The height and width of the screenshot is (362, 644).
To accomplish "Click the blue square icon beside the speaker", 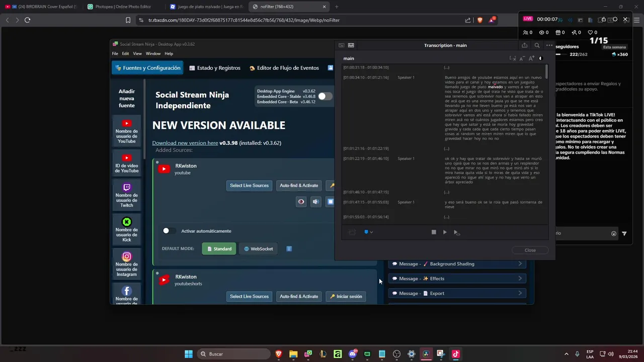I will click(x=330, y=202).
